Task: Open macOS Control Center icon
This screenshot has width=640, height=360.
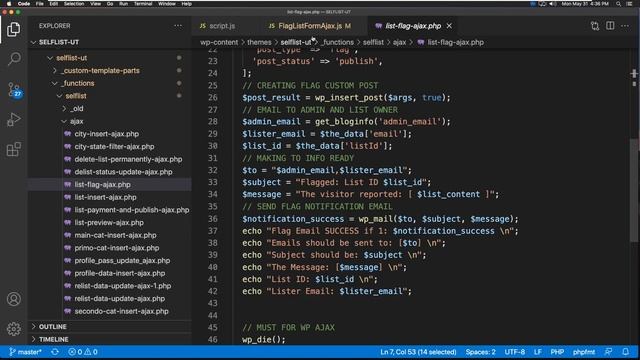Action: 630,4
